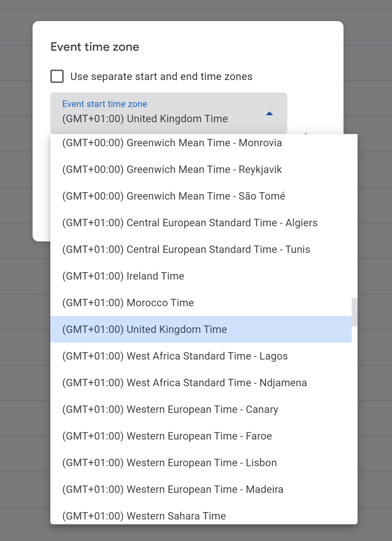Select Western European Time - Madeira
392x541 pixels.
click(x=172, y=490)
